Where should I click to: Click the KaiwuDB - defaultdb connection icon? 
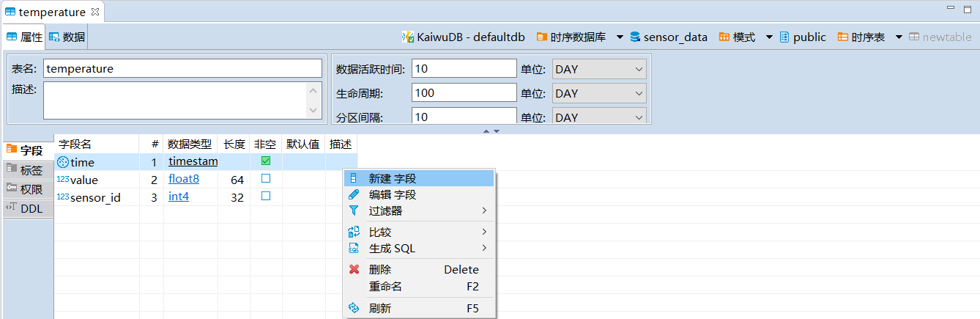[x=408, y=37]
